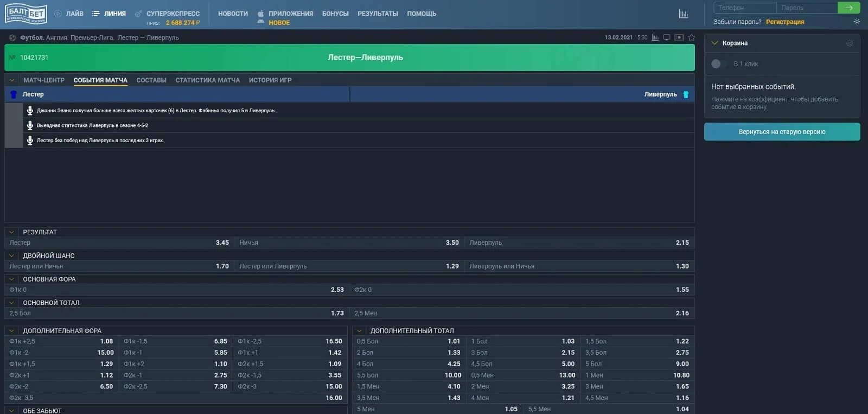Select the СОБЫТИЯ МАТЧА tab
The image size is (868, 414).
click(100, 80)
